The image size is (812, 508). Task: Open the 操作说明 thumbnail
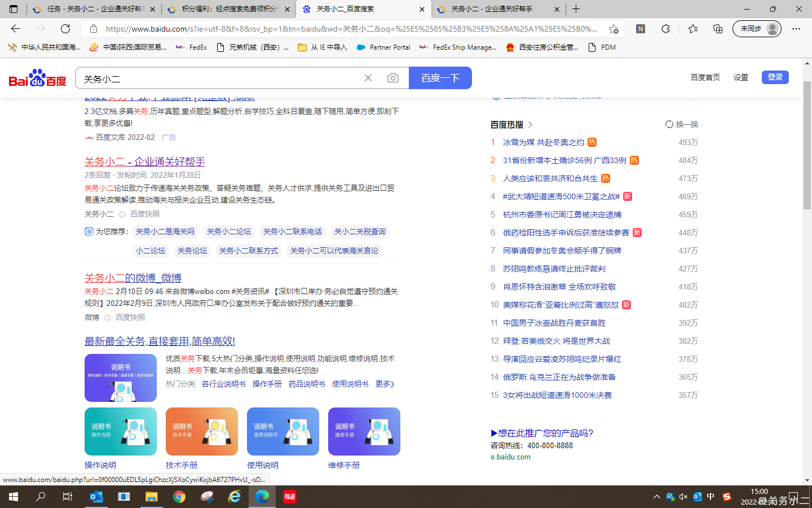pos(121,431)
